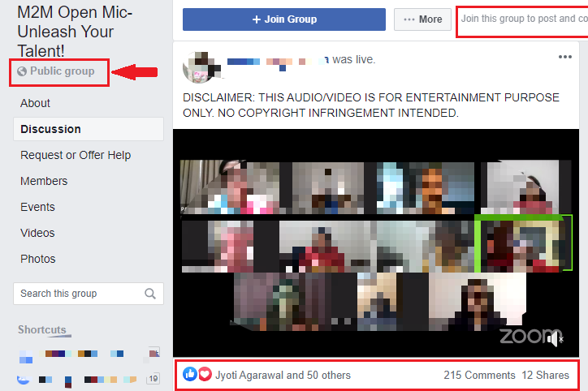Click the blue Like reaction icon

[190, 375]
